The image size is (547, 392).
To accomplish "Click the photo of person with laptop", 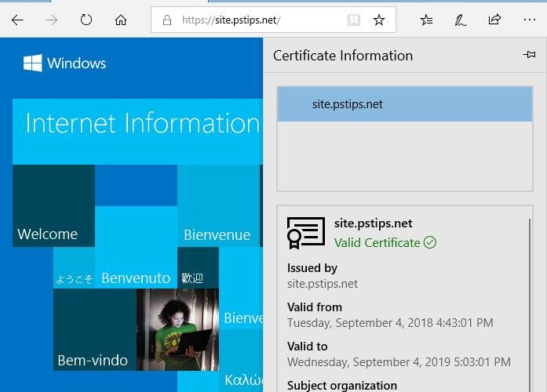I will [177, 329].
